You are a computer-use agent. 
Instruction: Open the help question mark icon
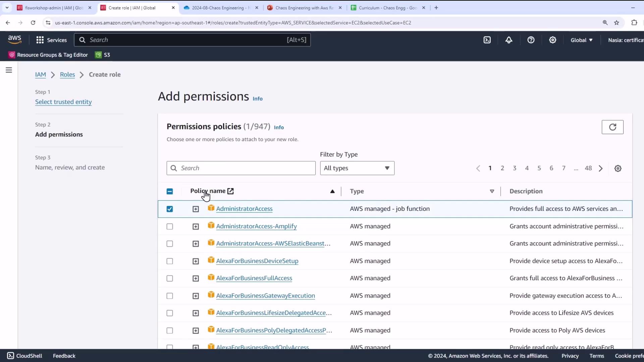531,40
